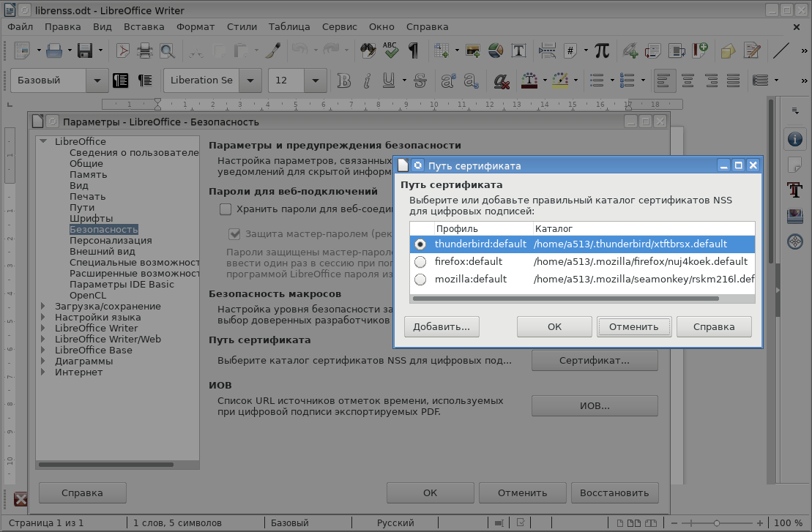Click Update style icon beside Базовый
812x532 pixels.
pyautogui.click(x=121, y=80)
